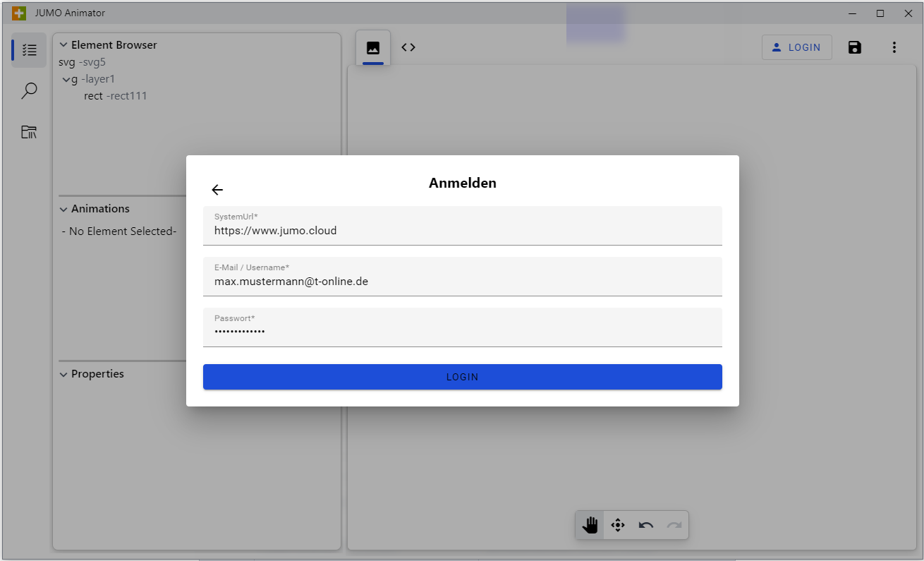This screenshot has width=924, height=561.
Task: Click the LOGIN button in top toolbar
Action: [x=796, y=47]
